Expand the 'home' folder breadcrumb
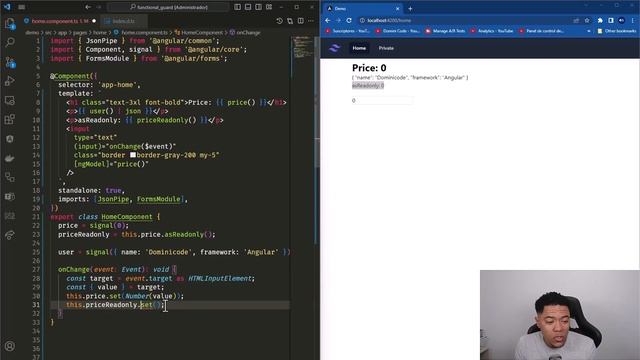The image size is (640, 360). pos(100,32)
